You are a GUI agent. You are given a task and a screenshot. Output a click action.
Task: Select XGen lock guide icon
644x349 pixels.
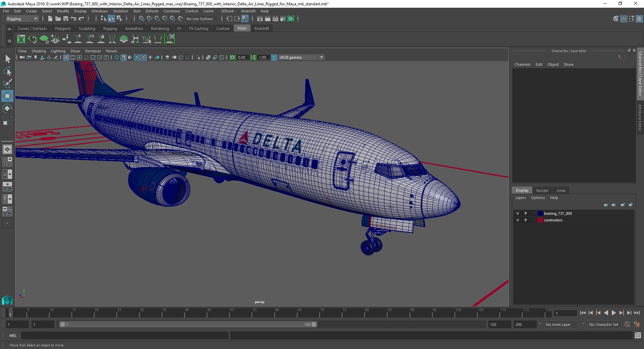(x=101, y=39)
